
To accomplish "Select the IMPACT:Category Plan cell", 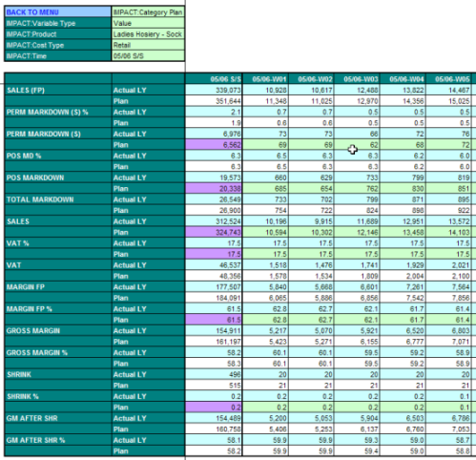I will click(x=148, y=12).
